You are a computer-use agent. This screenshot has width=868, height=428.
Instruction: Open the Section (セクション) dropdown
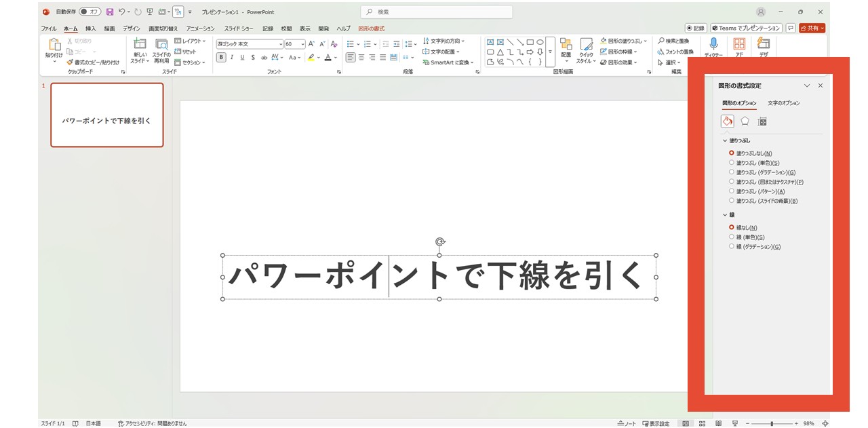click(190, 62)
